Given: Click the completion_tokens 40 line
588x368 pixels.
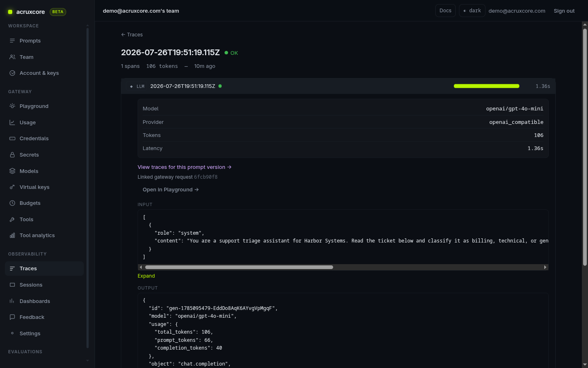Looking at the screenshot, I should tap(188, 348).
